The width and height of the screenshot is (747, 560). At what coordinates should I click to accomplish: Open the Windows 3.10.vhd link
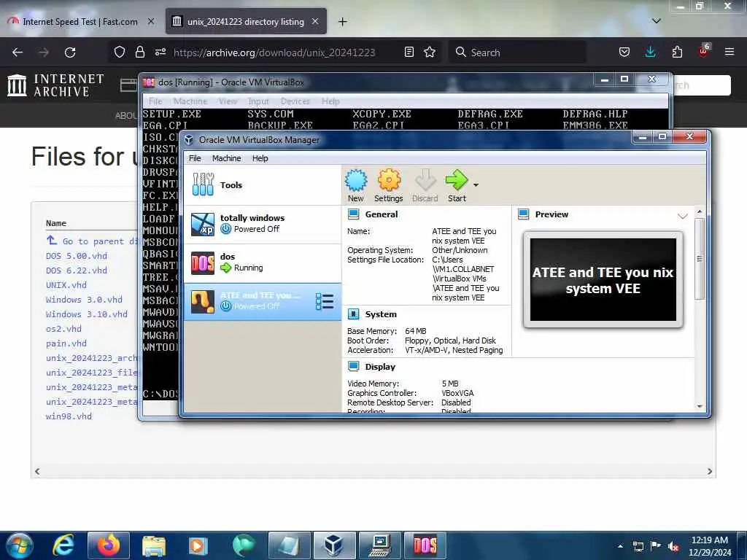pyautogui.click(x=87, y=314)
